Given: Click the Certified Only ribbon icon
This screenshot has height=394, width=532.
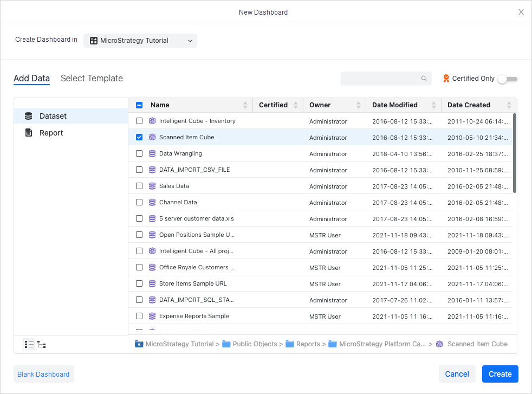Looking at the screenshot, I should (x=446, y=79).
